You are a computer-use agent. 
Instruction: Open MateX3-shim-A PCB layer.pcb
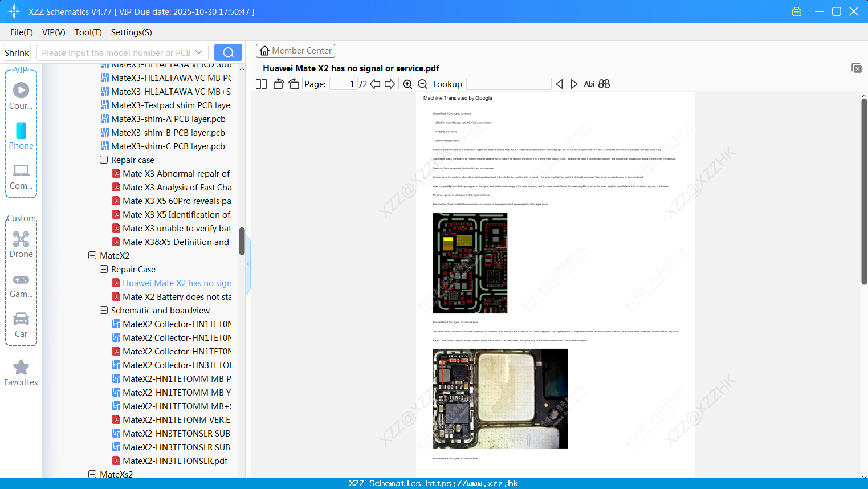pyautogui.click(x=163, y=119)
